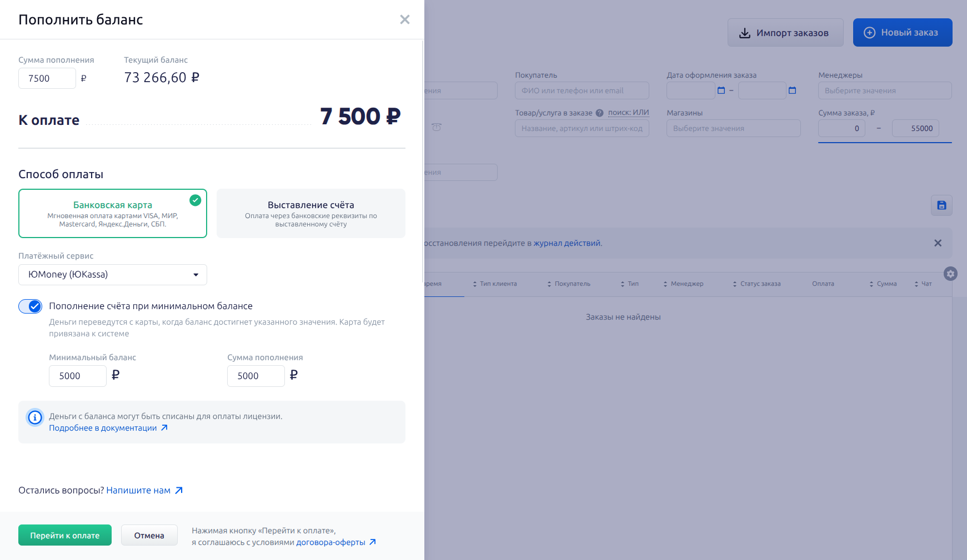Select Выставление счёта payment method

pyautogui.click(x=311, y=214)
